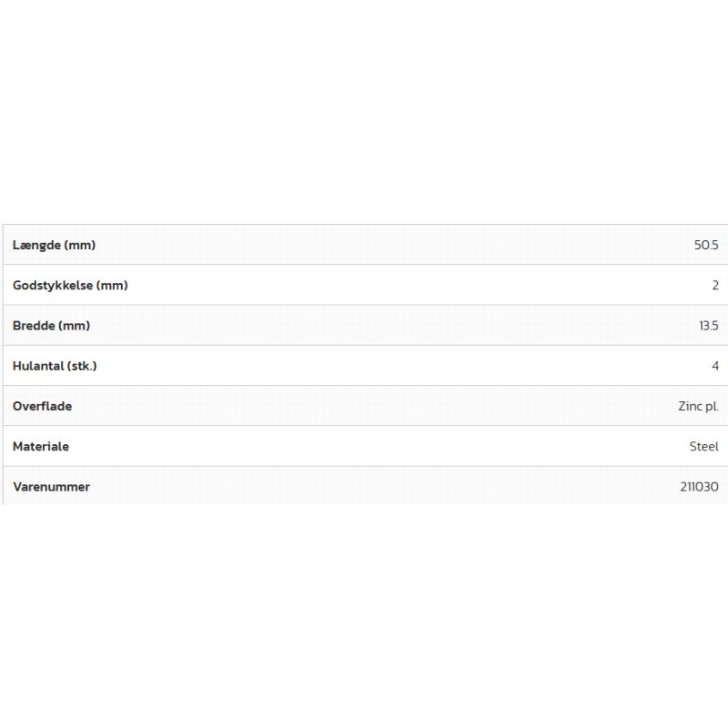The width and height of the screenshot is (728, 728).
Task: Select the Zinc pl. surface value
Action: (x=698, y=406)
